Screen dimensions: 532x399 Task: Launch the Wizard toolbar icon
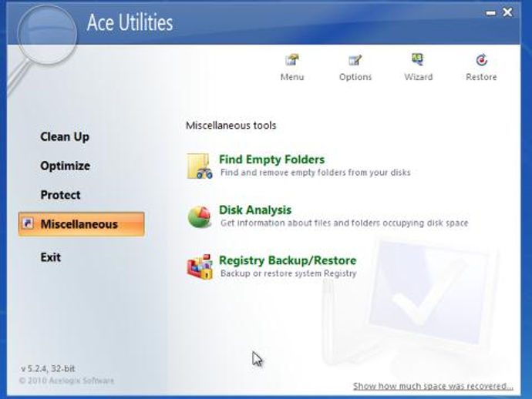pyautogui.click(x=418, y=59)
